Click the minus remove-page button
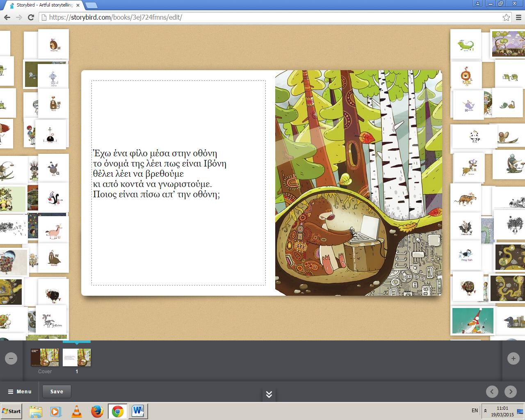The image size is (525, 420). [x=11, y=358]
